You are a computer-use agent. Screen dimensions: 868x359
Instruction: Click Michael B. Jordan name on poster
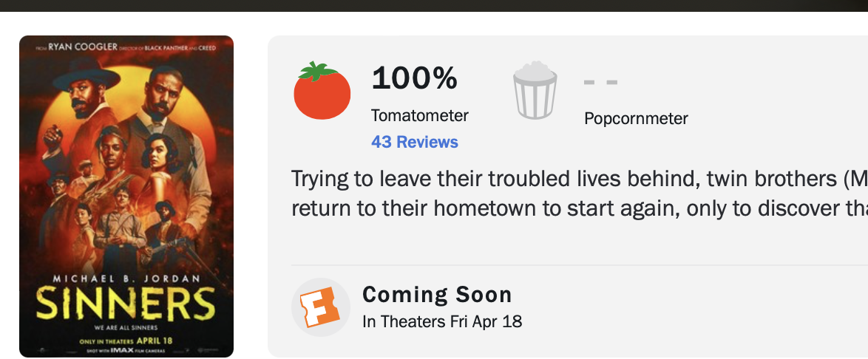pos(126,278)
